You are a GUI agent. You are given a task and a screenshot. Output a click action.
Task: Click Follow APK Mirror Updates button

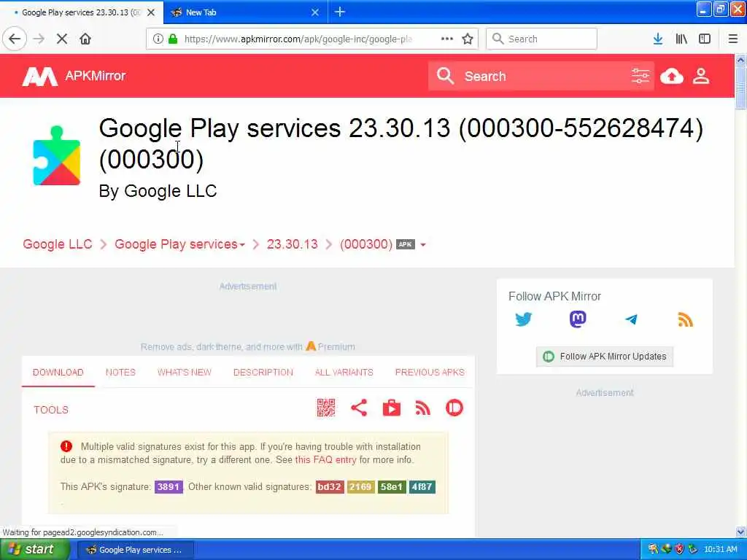coord(605,357)
